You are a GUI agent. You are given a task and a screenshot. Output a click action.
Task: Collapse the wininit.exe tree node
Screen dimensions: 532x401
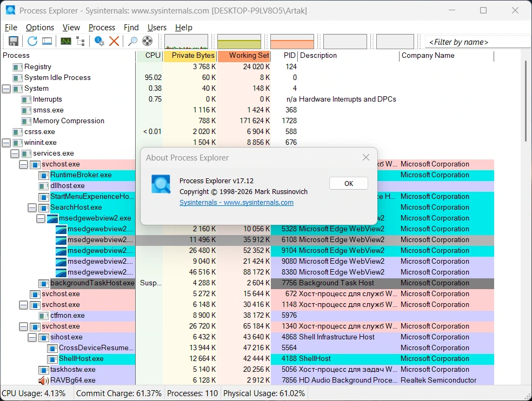pos(6,143)
